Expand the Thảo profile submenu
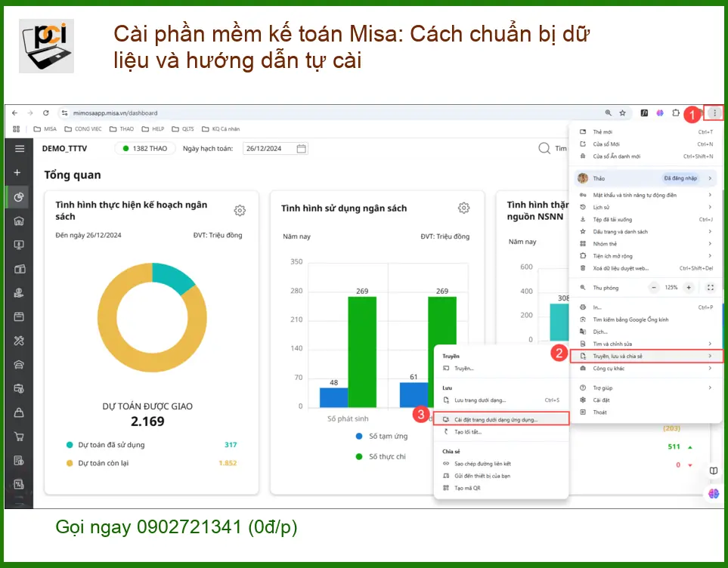The image size is (728, 568). [710, 178]
